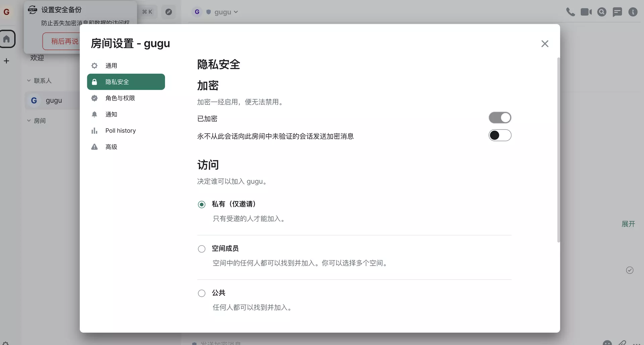Click the explore rooms compass icon
The width and height of the screenshot is (644, 345).
pos(169,12)
